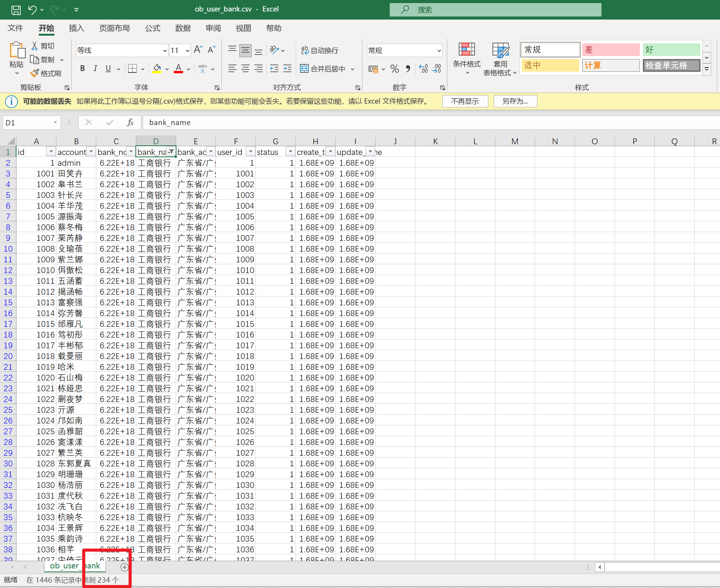720x588 pixels.
Task: Open Format as Table icon
Action: click(501, 50)
